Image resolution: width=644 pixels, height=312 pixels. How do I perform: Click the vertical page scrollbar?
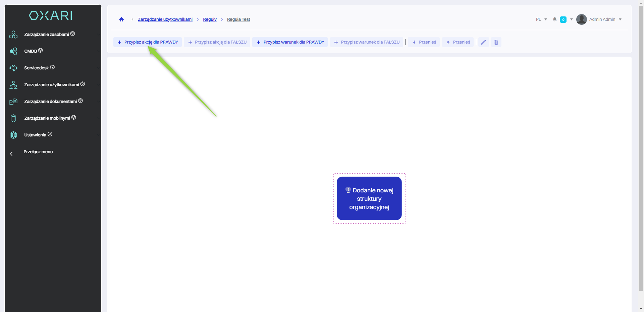(641, 151)
